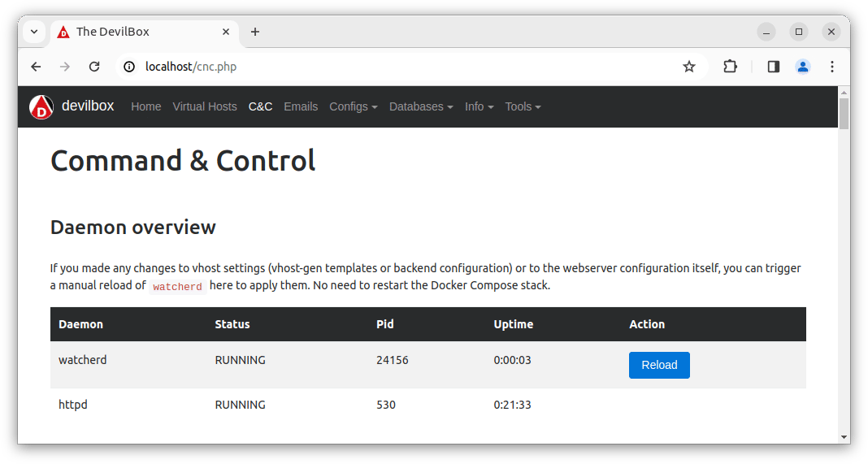Open the tab search dropdown arrow
This screenshot has width=868, height=464.
pyautogui.click(x=34, y=32)
